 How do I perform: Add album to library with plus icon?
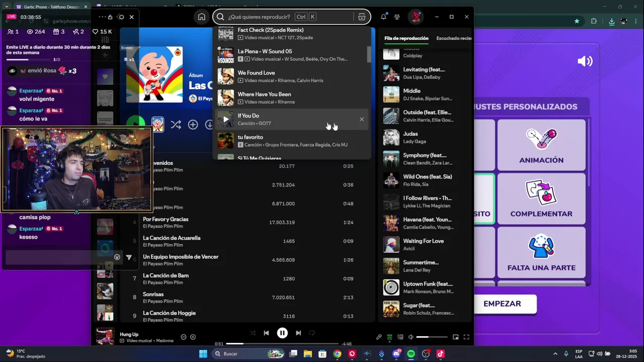click(193, 125)
